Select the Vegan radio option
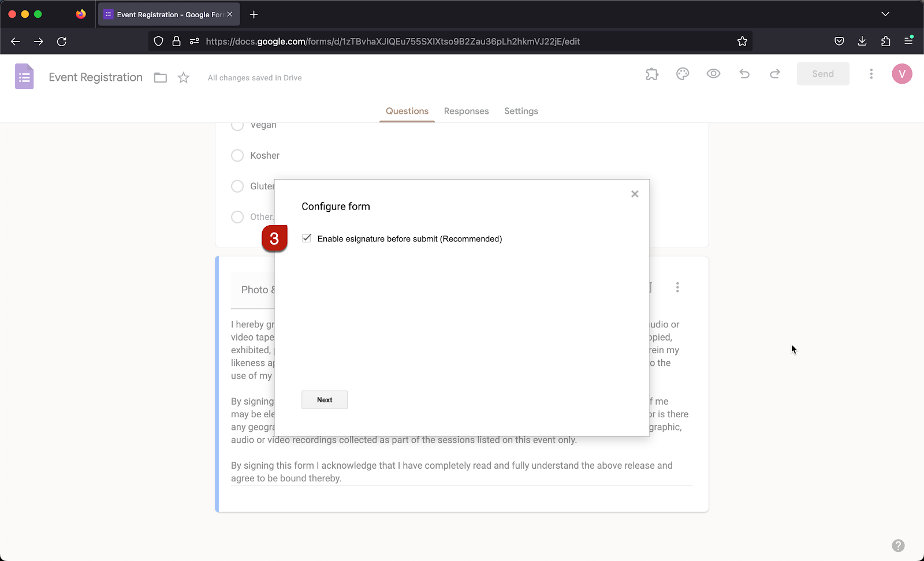 click(x=237, y=125)
